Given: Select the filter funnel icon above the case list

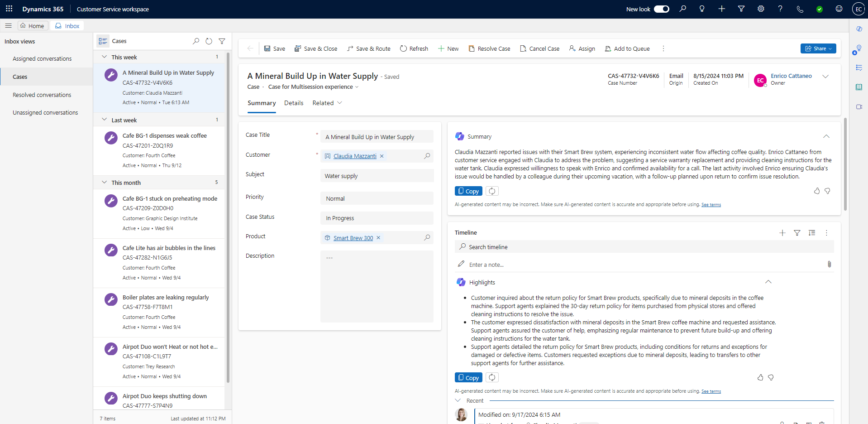Looking at the screenshot, I should (222, 41).
